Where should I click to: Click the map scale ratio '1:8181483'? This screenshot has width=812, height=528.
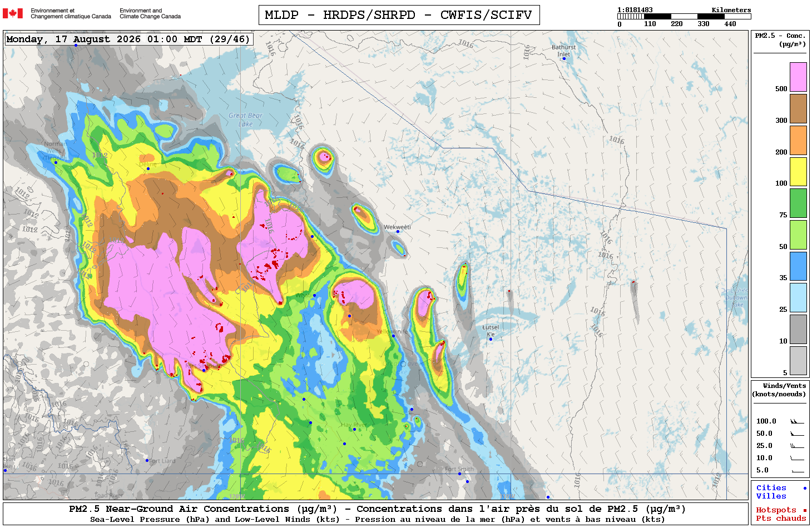635,10
